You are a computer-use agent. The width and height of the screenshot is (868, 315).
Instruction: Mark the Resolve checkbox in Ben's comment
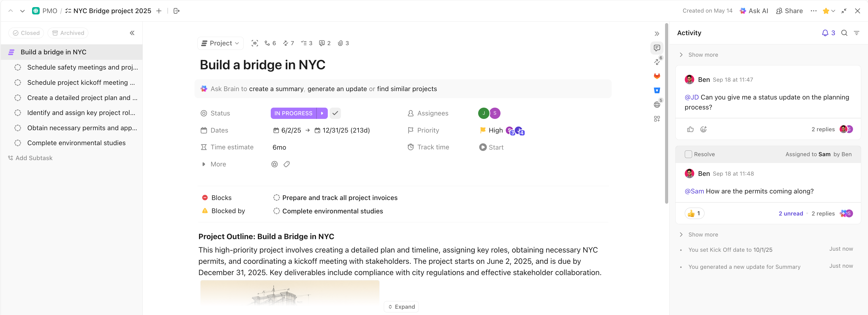pos(688,154)
